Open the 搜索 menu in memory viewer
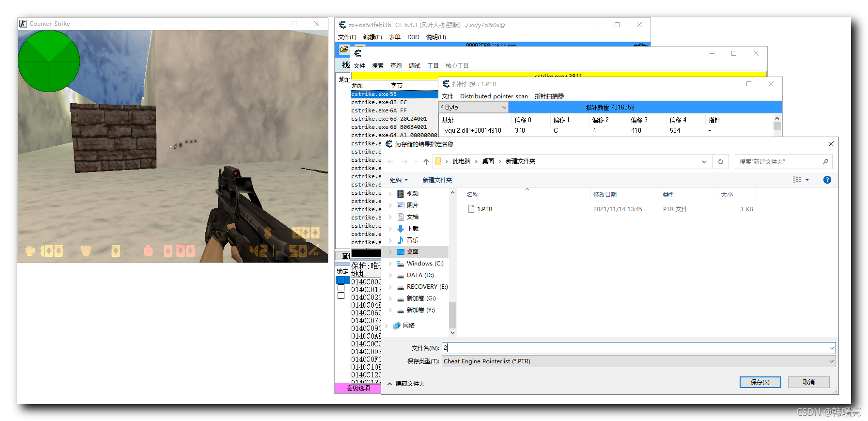The width and height of the screenshot is (868, 421). click(x=378, y=66)
